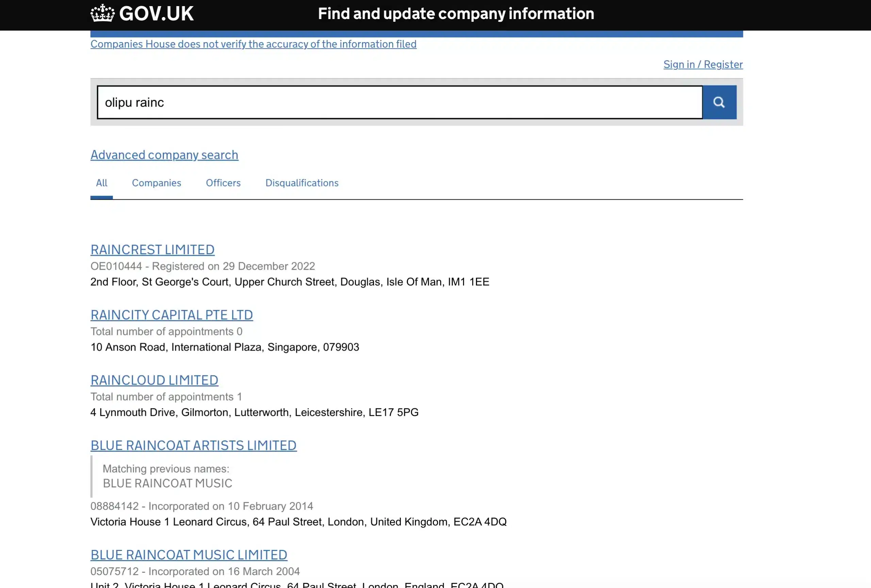Click the Douglas, Isle Of Man address line
This screenshot has height=588, width=871.
pyautogui.click(x=290, y=282)
